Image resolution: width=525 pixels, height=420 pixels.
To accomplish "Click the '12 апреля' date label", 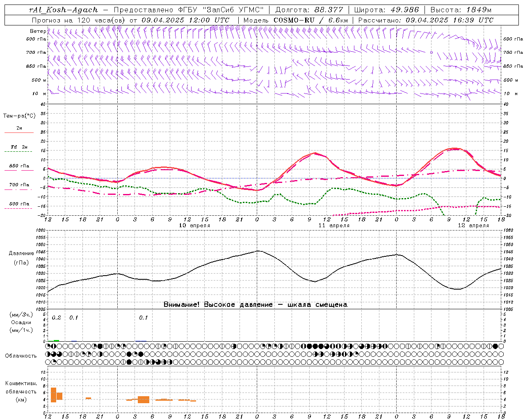I will coord(473,226).
